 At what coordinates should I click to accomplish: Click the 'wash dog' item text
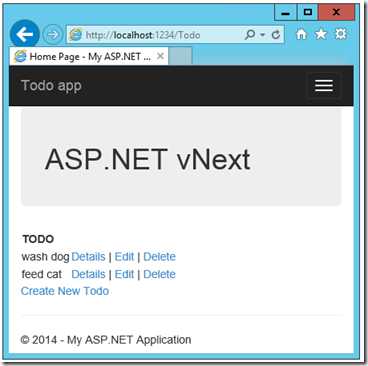click(45, 257)
